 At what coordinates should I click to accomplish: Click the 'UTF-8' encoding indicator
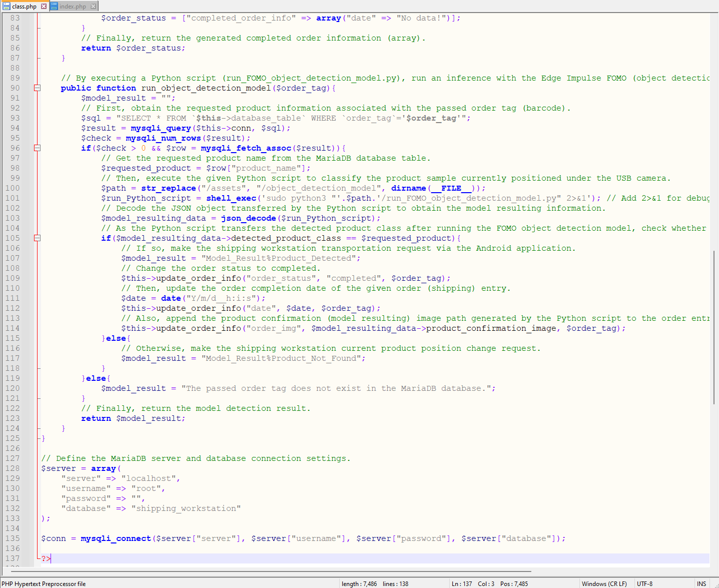(x=644, y=583)
